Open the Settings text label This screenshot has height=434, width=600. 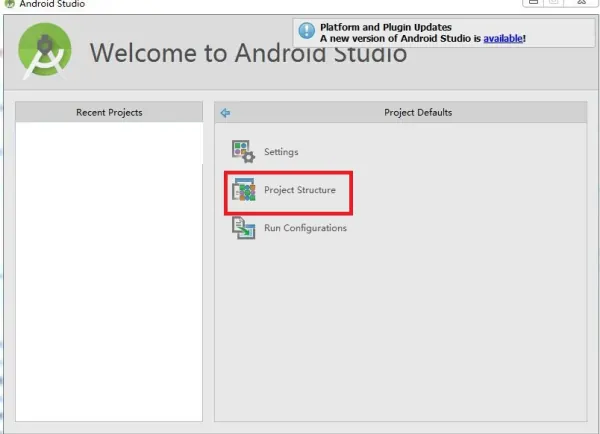coord(281,152)
